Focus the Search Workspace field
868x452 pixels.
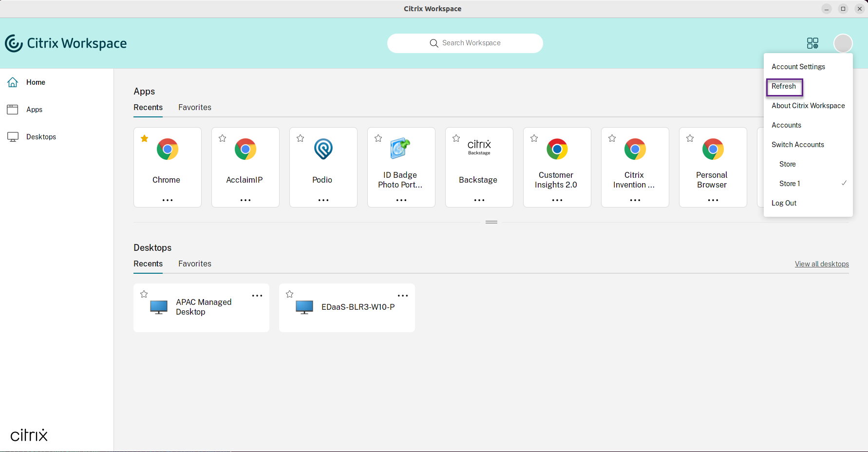point(465,43)
